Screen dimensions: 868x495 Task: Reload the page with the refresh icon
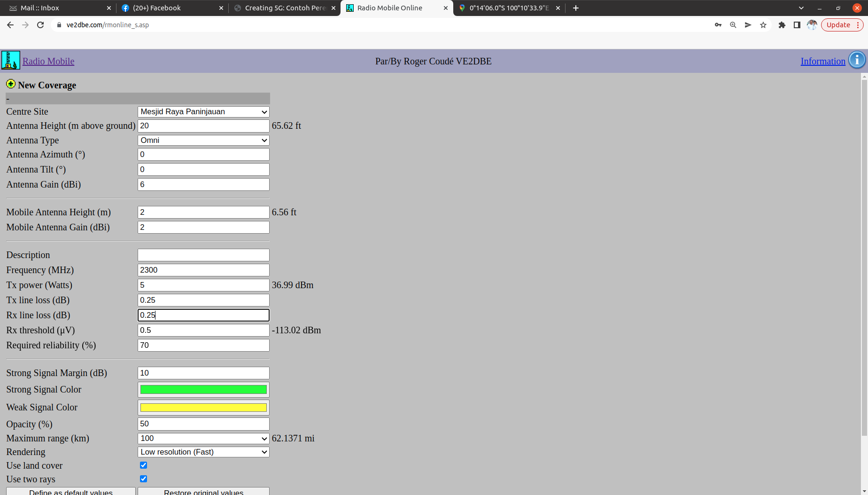(x=40, y=25)
